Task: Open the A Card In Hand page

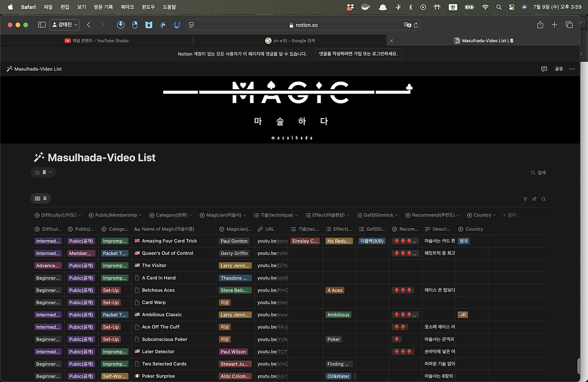Action: pyautogui.click(x=158, y=278)
